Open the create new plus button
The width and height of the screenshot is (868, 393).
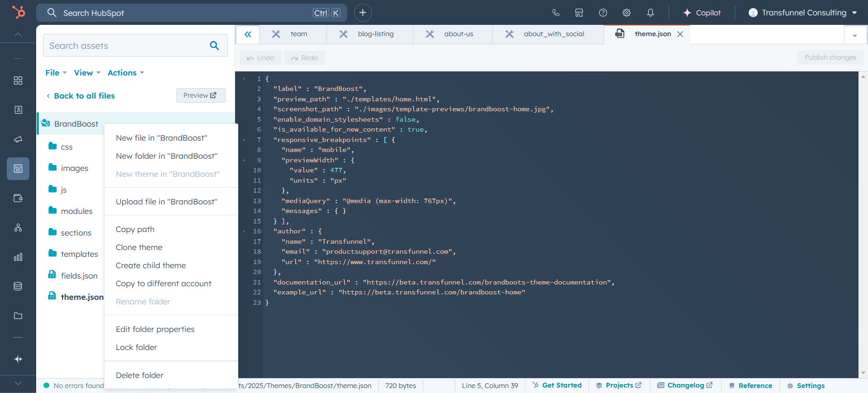coord(363,13)
